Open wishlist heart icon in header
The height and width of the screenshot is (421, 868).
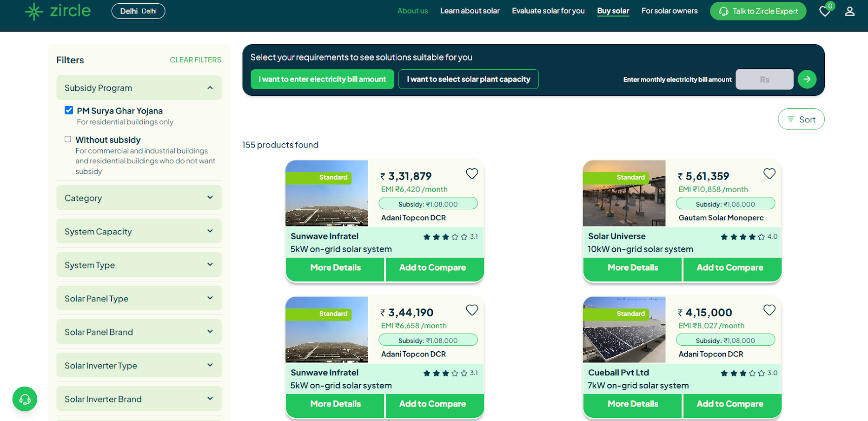pyautogui.click(x=825, y=11)
